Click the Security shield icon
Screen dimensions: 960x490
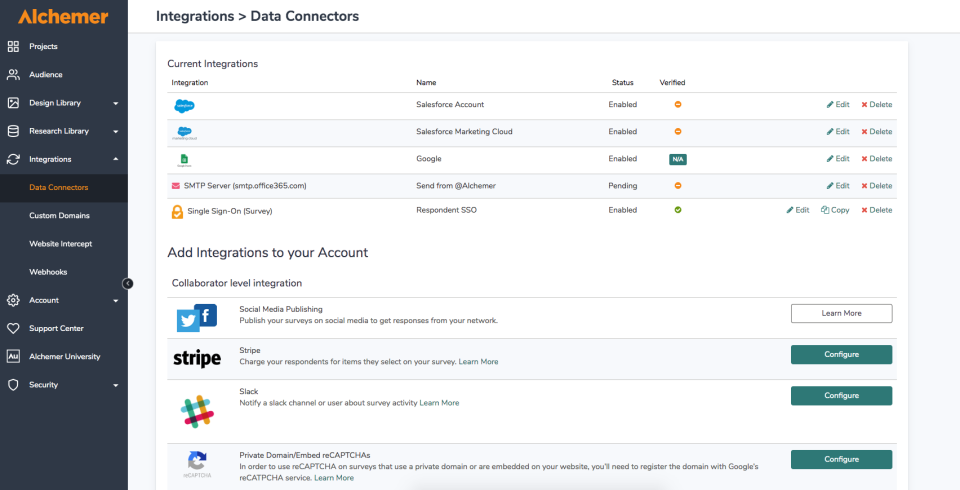click(13, 384)
